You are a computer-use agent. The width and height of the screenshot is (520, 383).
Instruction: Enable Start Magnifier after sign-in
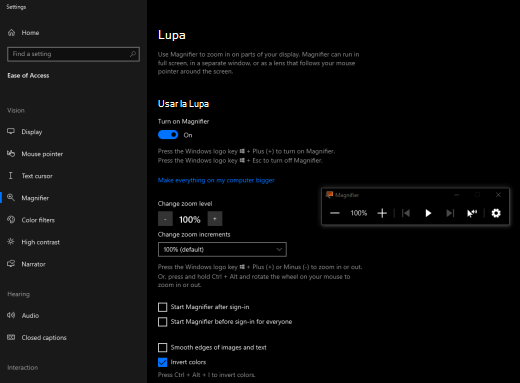(x=162, y=307)
